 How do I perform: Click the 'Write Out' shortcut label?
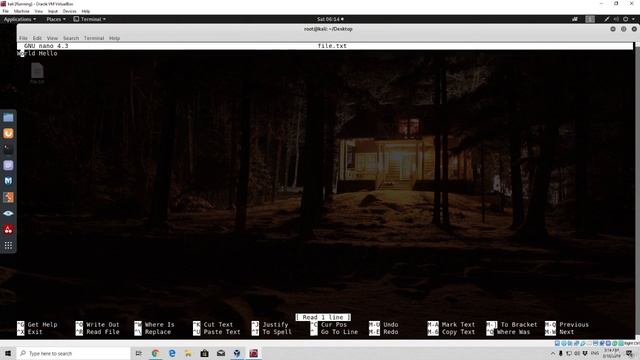point(103,325)
